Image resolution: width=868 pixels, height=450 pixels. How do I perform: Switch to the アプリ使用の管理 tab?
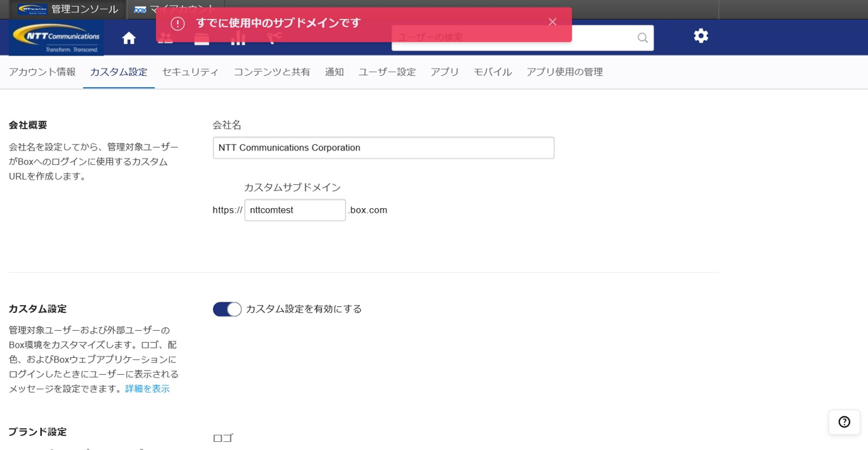[564, 72]
